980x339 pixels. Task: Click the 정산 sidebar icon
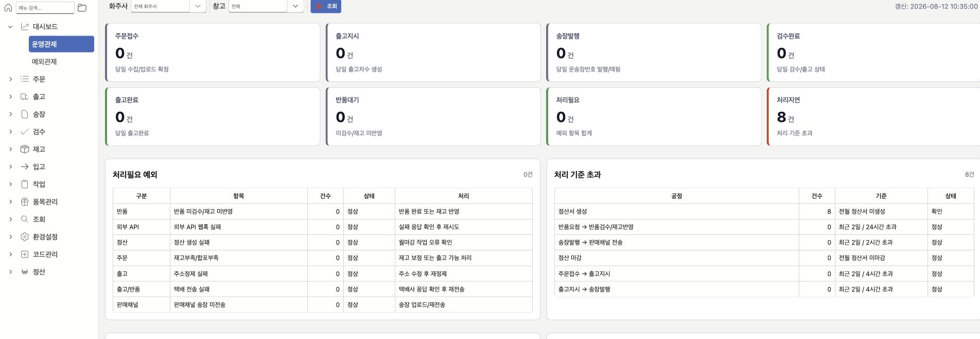24,272
